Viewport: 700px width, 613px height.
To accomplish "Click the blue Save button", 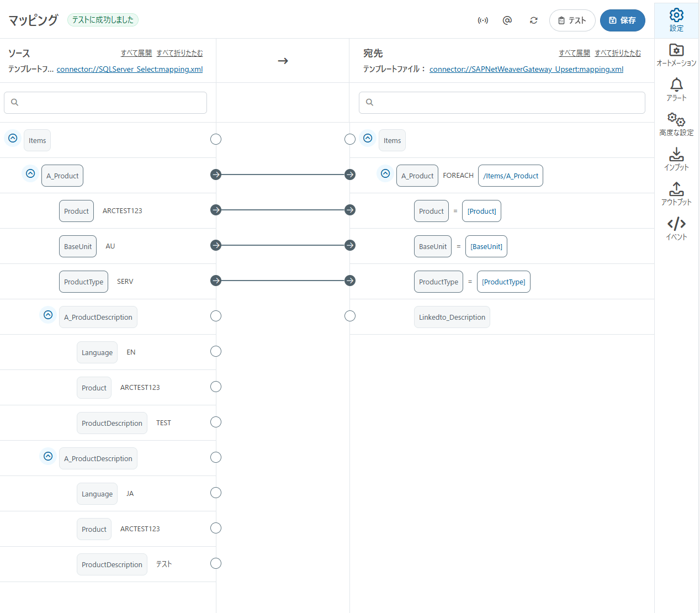I will (623, 20).
